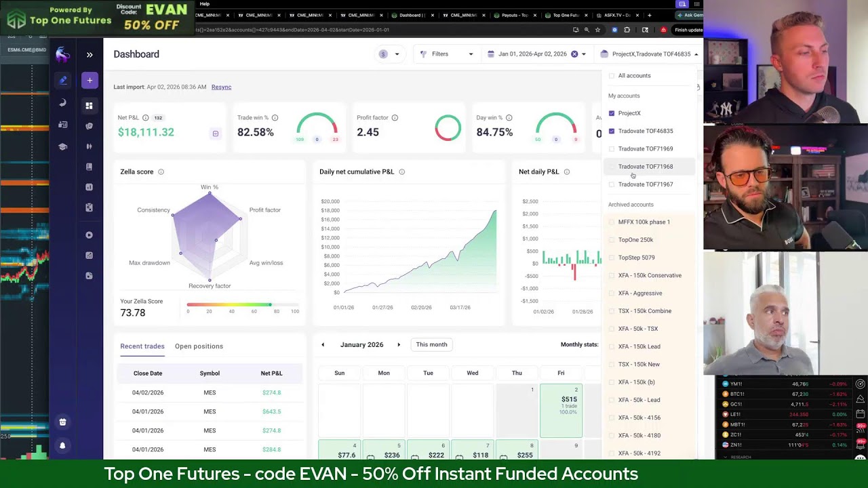Select the GC1! watchlist row

(783, 404)
